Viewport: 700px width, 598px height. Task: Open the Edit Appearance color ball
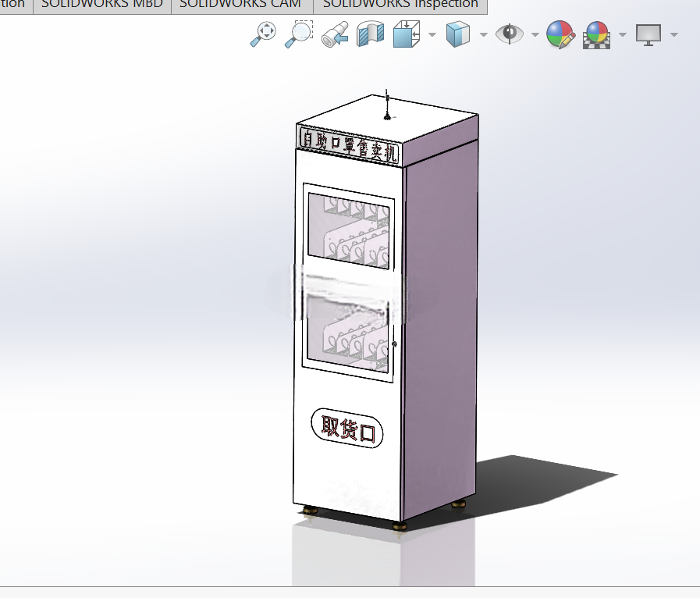(x=560, y=34)
